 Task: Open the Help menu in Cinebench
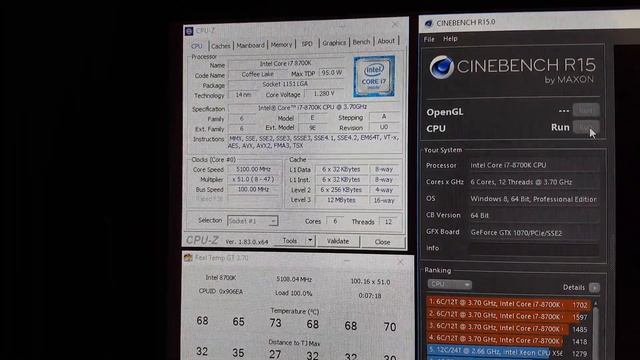(450, 39)
